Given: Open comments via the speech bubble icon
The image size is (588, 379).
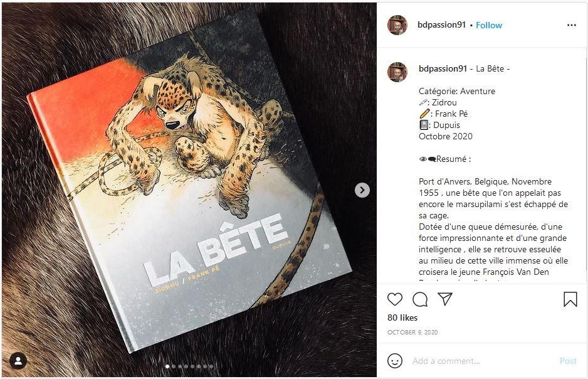Looking at the screenshot, I should [420, 299].
